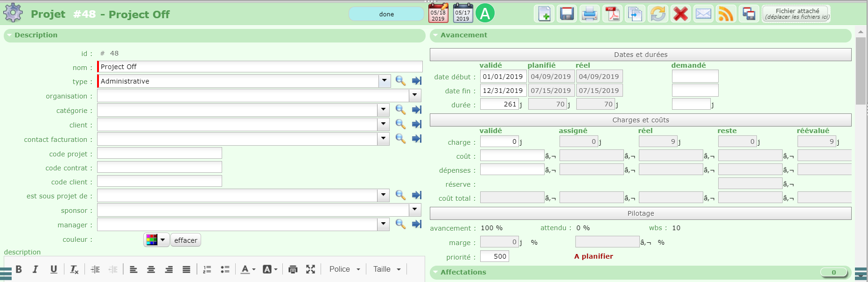Toggle italic text in the description editor
The height and width of the screenshot is (282, 868).
[35, 269]
